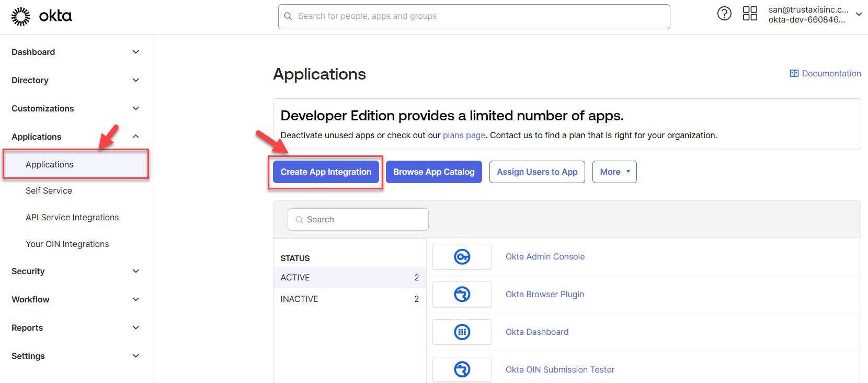Expand the Customizations menu section
Screen dimensions: 868x383
136,108
